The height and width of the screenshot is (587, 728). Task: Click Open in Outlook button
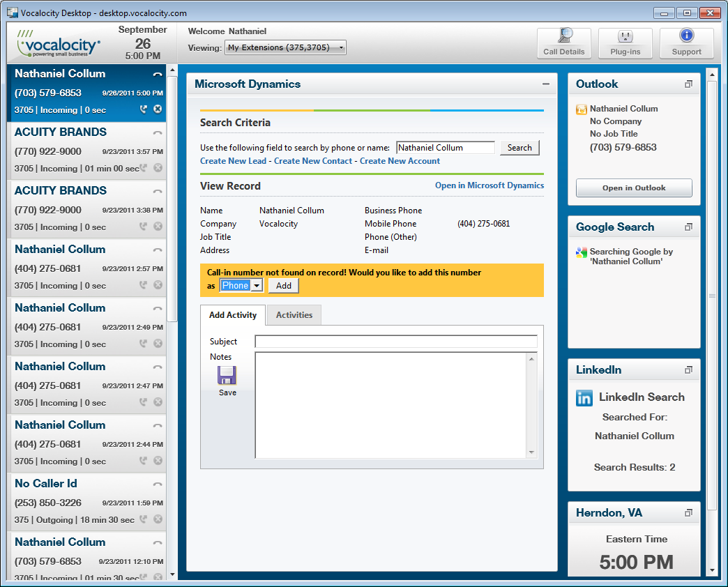coord(634,188)
